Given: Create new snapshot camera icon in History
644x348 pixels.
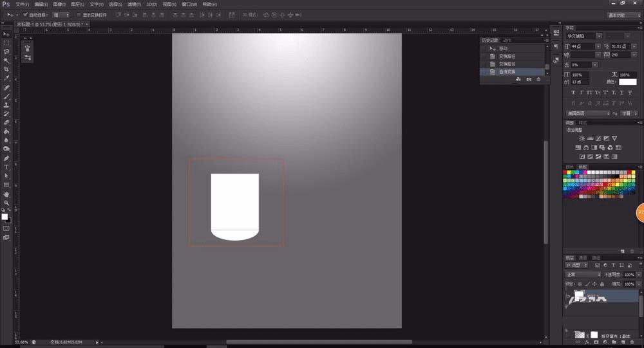Looking at the screenshot, I should 529,79.
